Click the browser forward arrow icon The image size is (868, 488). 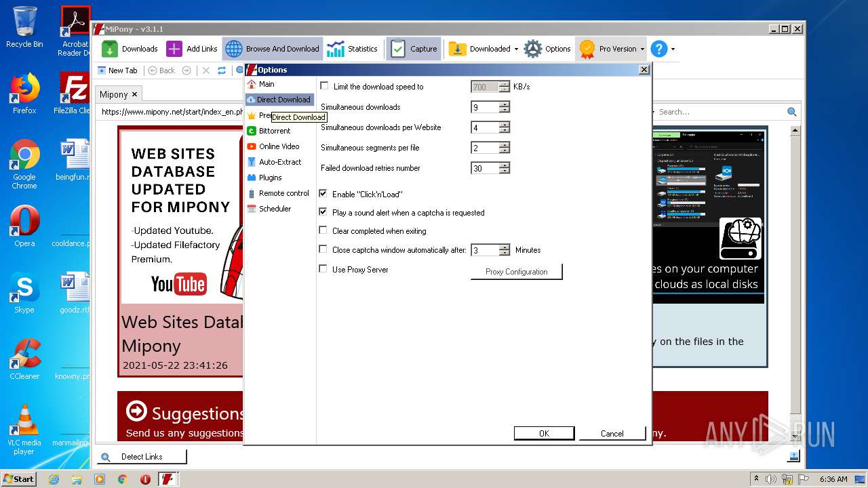186,70
